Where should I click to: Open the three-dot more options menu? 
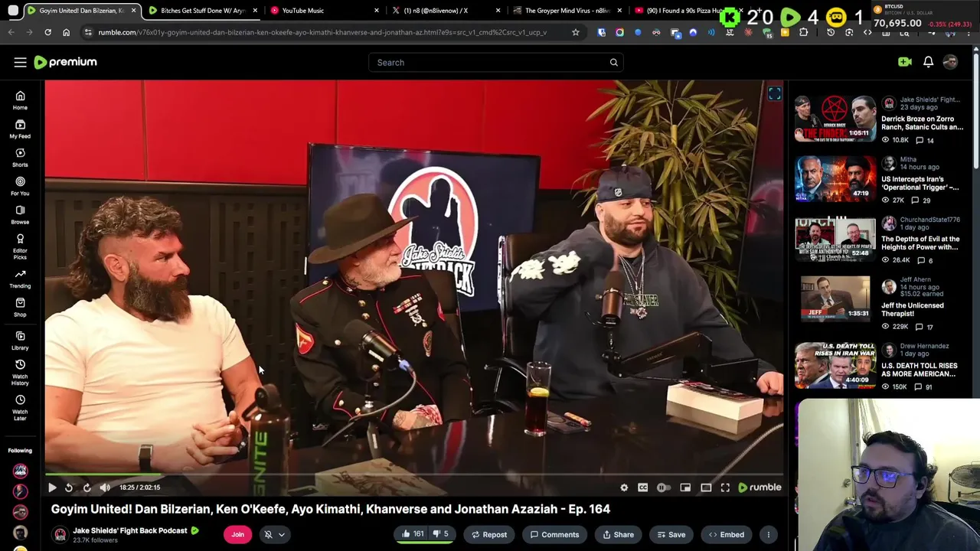click(x=768, y=534)
